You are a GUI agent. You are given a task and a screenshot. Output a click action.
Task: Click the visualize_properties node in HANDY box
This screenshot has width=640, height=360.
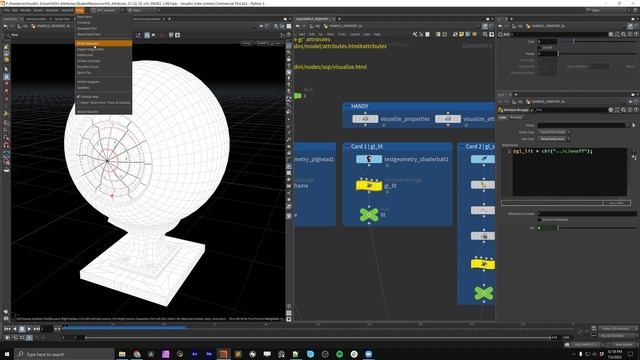click(x=365, y=119)
